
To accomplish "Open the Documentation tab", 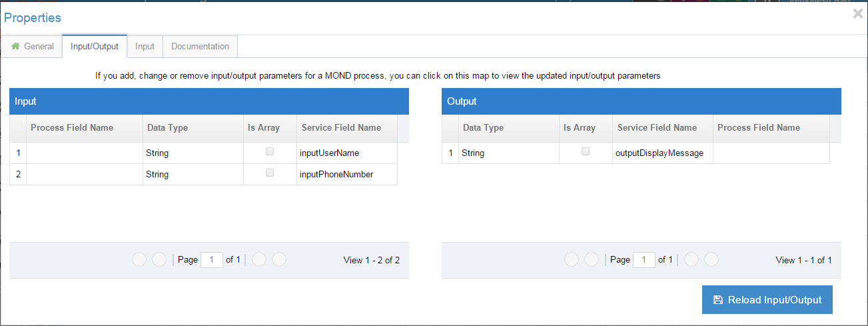I will click(200, 47).
